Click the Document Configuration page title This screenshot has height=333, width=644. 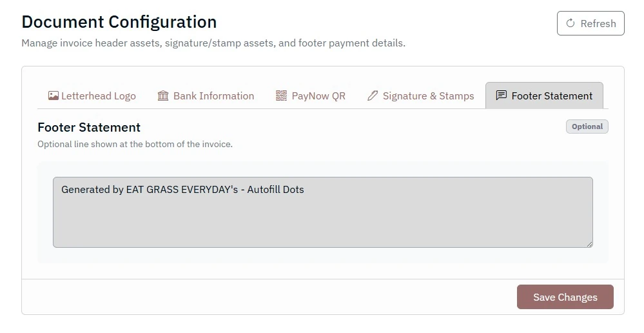click(x=119, y=21)
